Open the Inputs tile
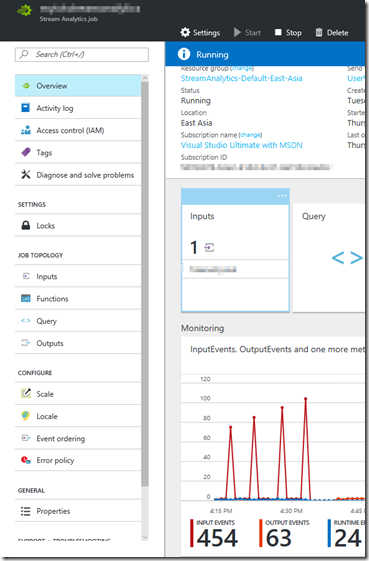Image resolution: width=369 pixels, height=561 pixels. point(235,250)
